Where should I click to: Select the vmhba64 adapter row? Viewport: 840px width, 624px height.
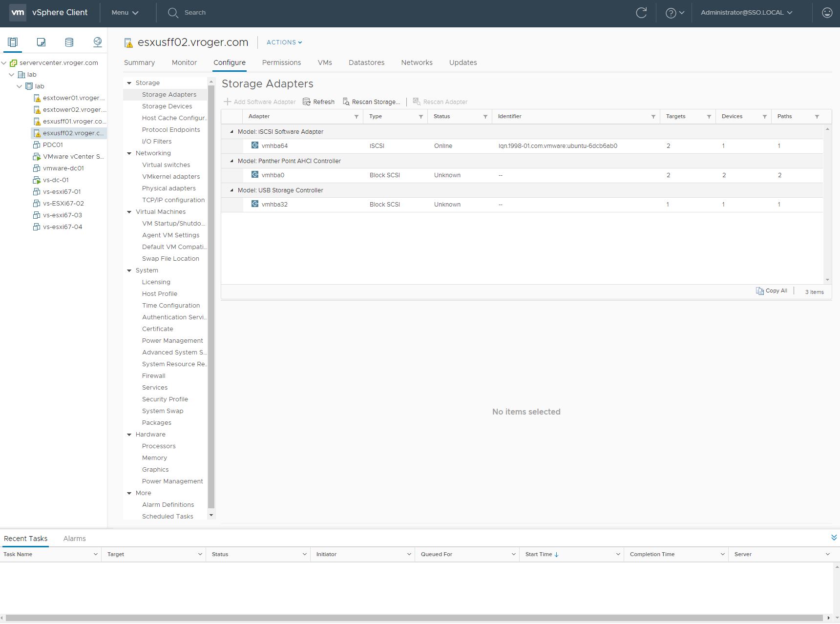tap(522, 146)
